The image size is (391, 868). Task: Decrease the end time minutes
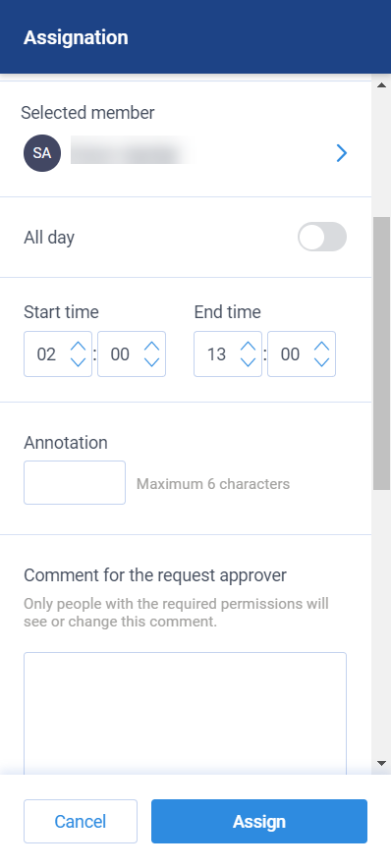click(322, 361)
